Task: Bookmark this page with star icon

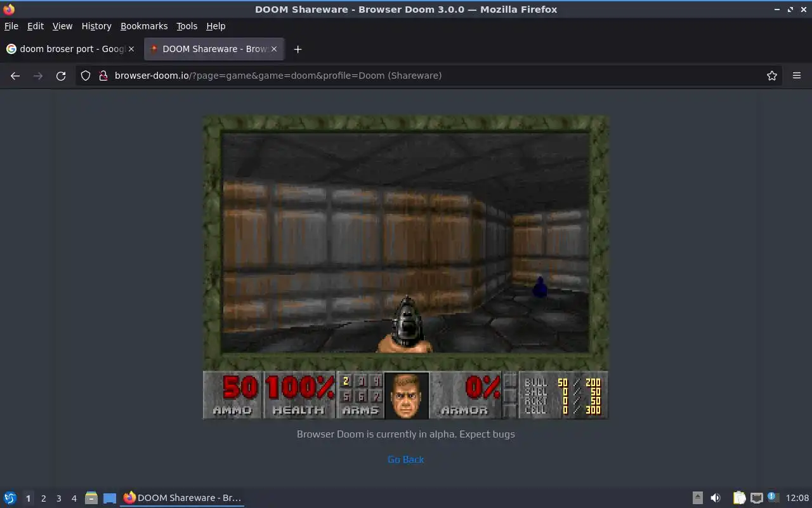Action: [772, 76]
